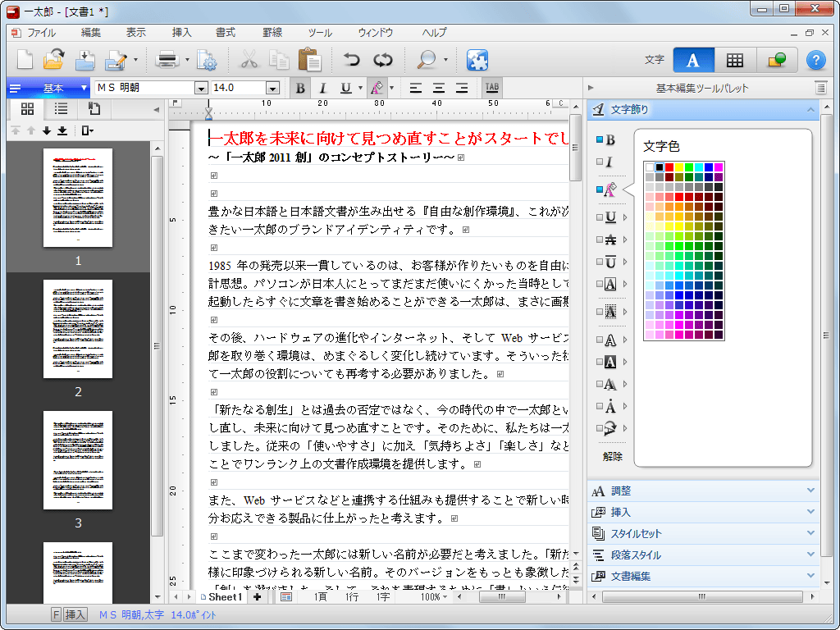Toggle inverted-character checkbox in 文字飾り palette
The height and width of the screenshot is (630, 840).
600,362
